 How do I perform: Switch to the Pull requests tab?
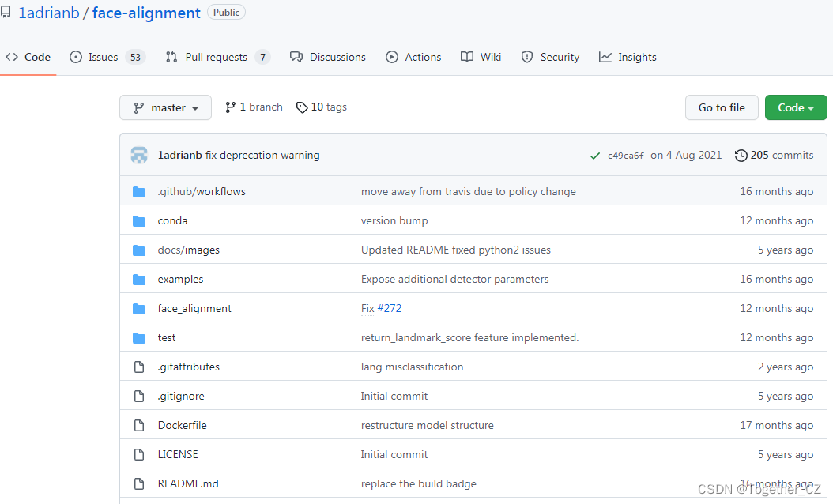[x=217, y=56]
